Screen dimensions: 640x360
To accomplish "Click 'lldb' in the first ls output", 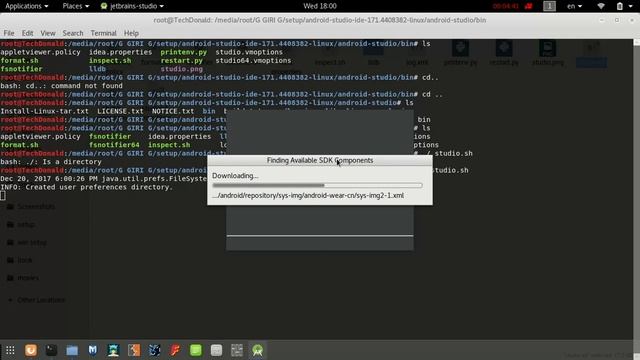I will click(x=97, y=69).
